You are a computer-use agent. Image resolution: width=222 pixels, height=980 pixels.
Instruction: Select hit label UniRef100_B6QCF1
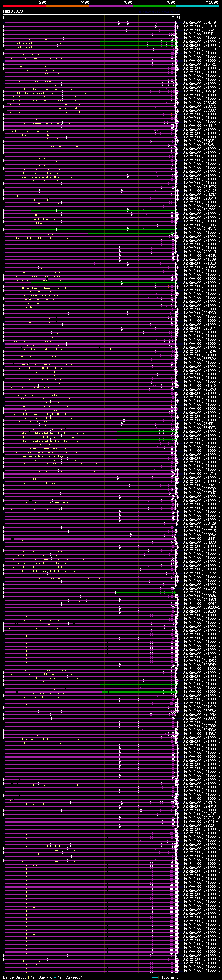199,141
